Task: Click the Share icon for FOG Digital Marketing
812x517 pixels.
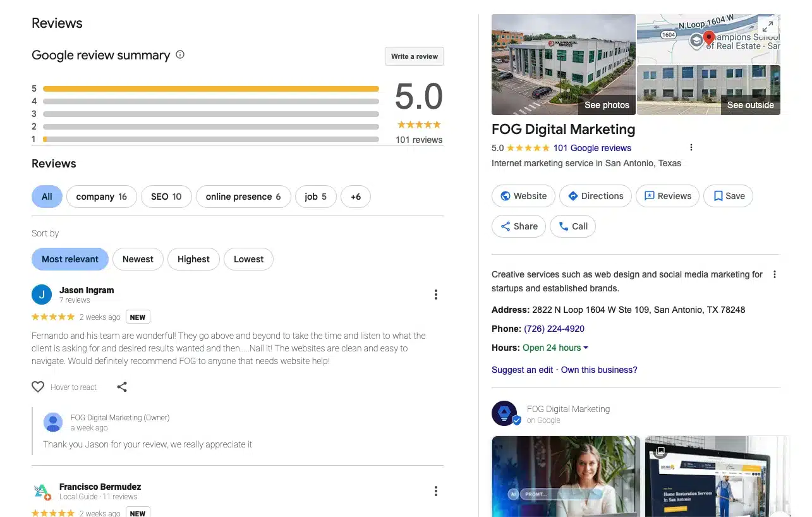Action: point(505,226)
